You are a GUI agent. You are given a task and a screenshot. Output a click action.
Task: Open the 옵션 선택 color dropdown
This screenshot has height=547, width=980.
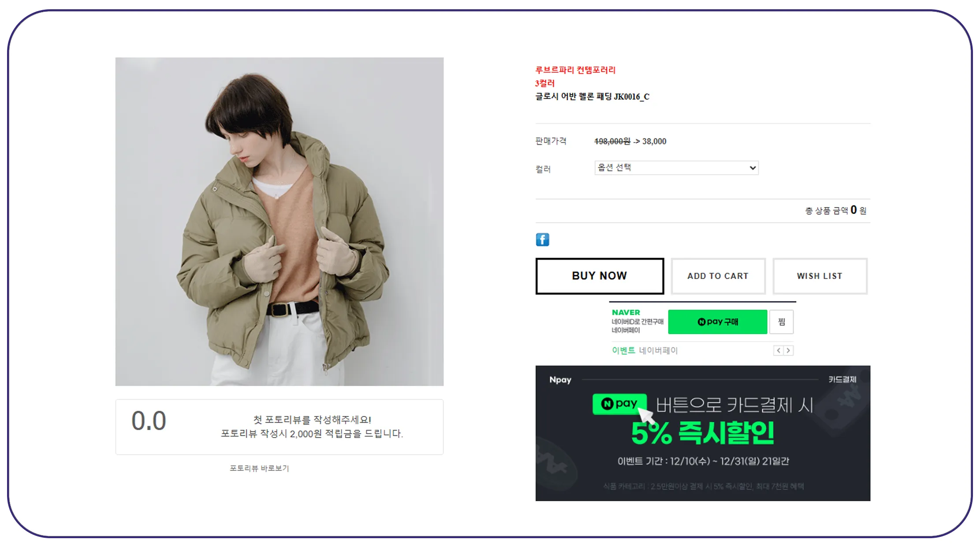[676, 168]
